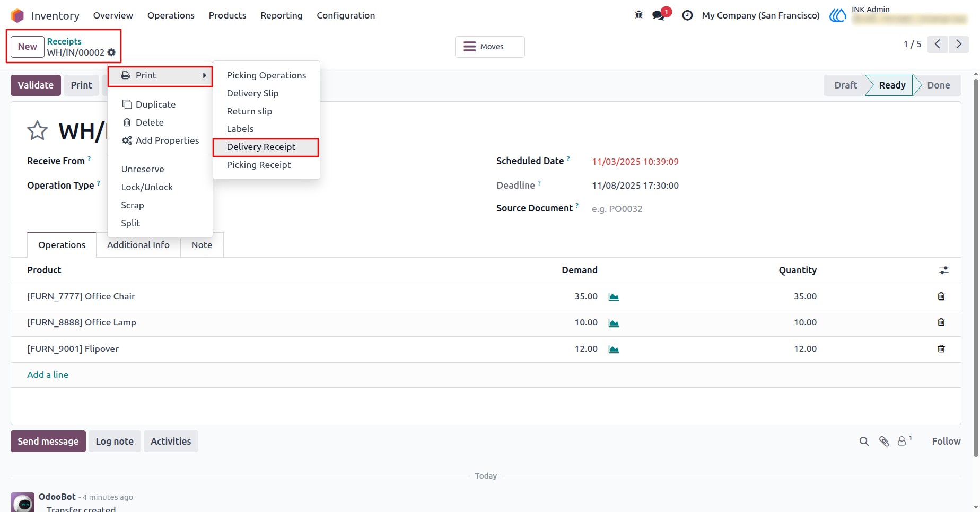Image resolution: width=980 pixels, height=512 pixels.
Task: Go to next record arrow
Action: [x=959, y=44]
